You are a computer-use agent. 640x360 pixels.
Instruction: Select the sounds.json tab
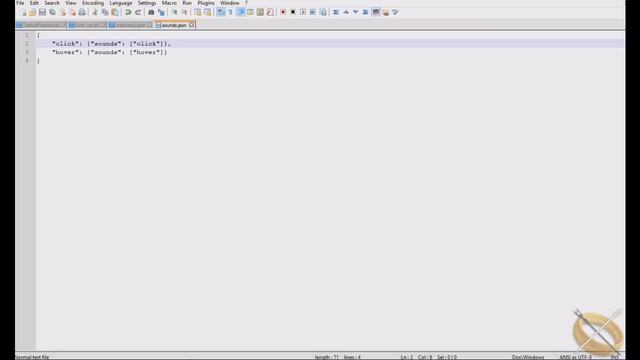[x=174, y=25]
